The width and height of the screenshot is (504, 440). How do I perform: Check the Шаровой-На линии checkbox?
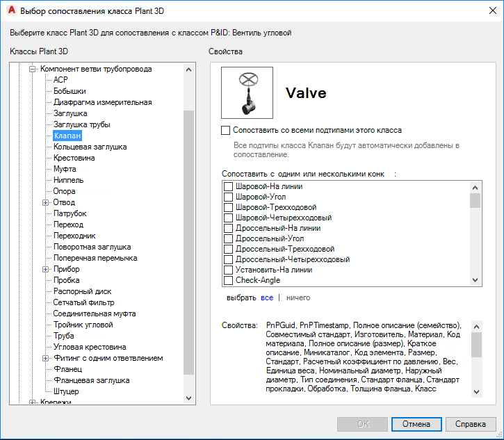(x=228, y=186)
